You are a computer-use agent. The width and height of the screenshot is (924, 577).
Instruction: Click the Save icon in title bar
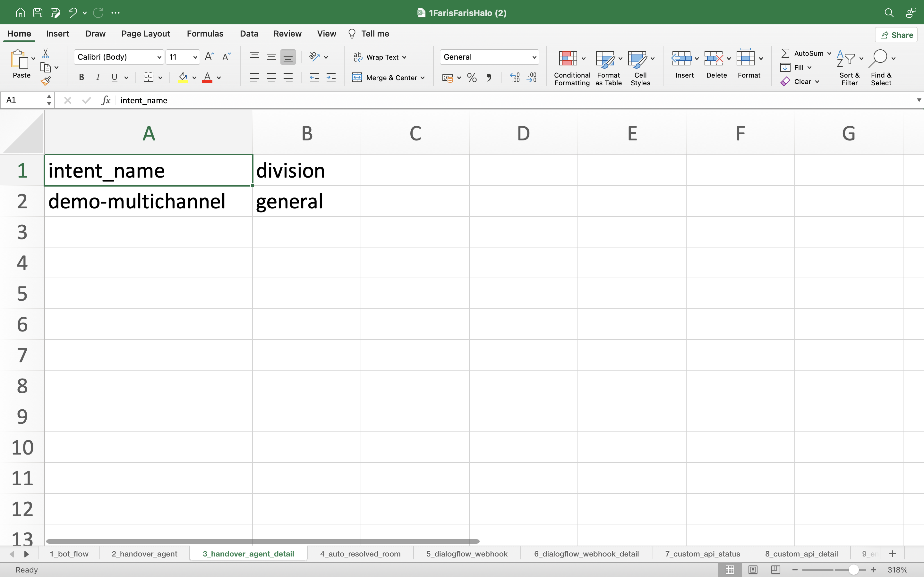coord(38,13)
